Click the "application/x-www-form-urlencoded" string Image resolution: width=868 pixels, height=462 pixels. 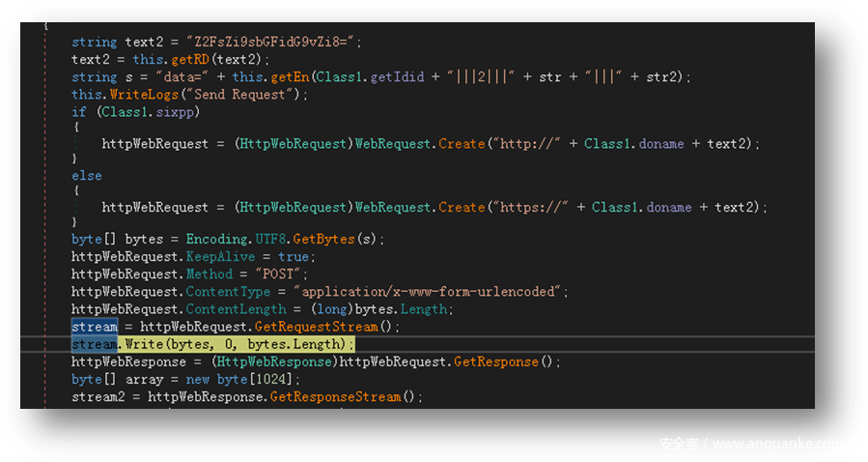[432, 292]
